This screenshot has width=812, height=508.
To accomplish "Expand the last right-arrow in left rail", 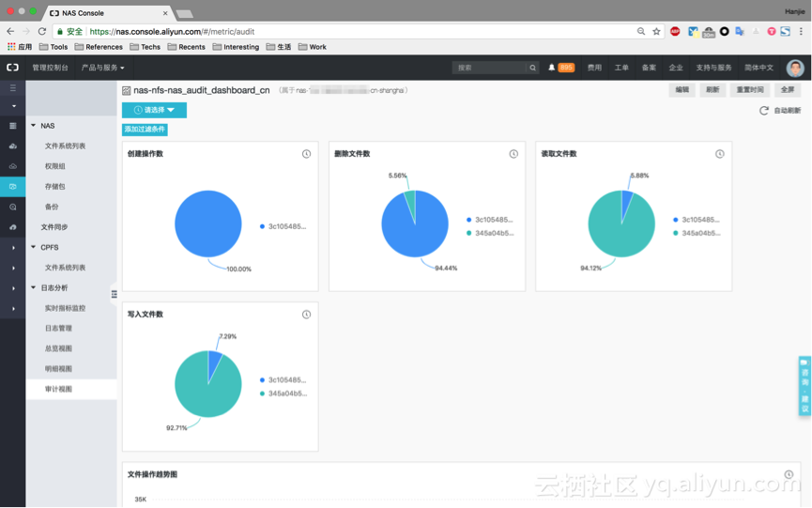I will click(x=13, y=309).
